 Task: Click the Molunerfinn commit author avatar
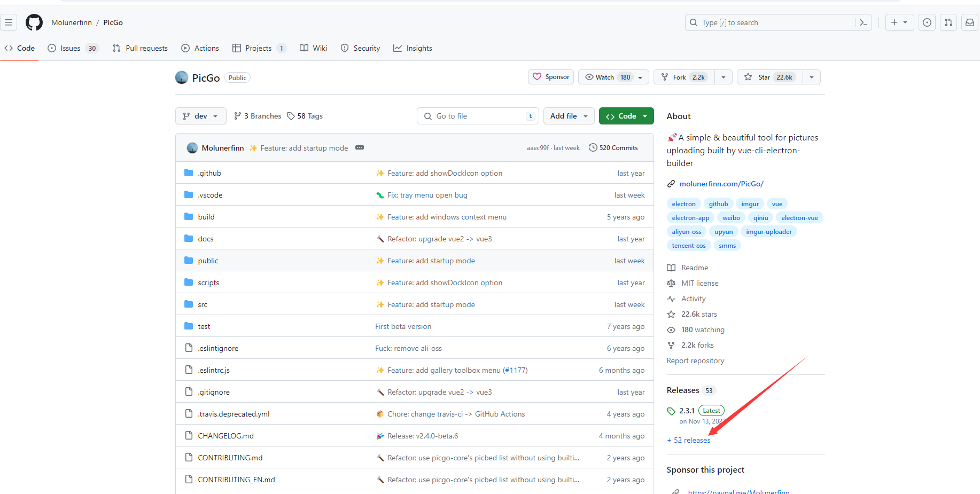tap(192, 148)
